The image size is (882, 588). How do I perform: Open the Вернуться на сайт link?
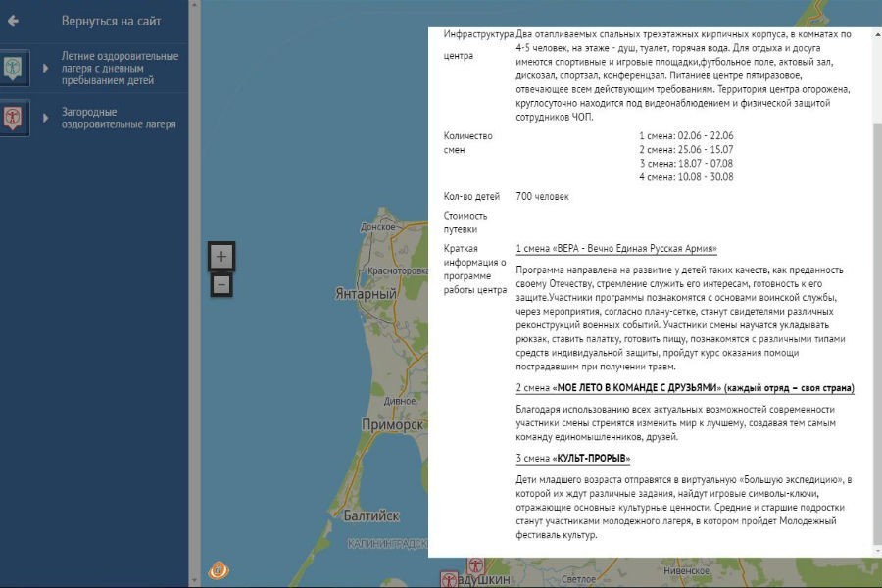111,21
